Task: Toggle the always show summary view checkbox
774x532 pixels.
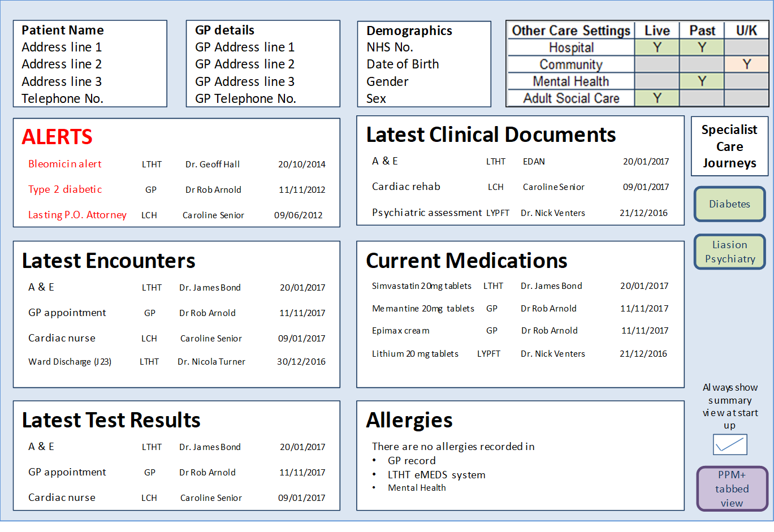Action: coord(730,445)
